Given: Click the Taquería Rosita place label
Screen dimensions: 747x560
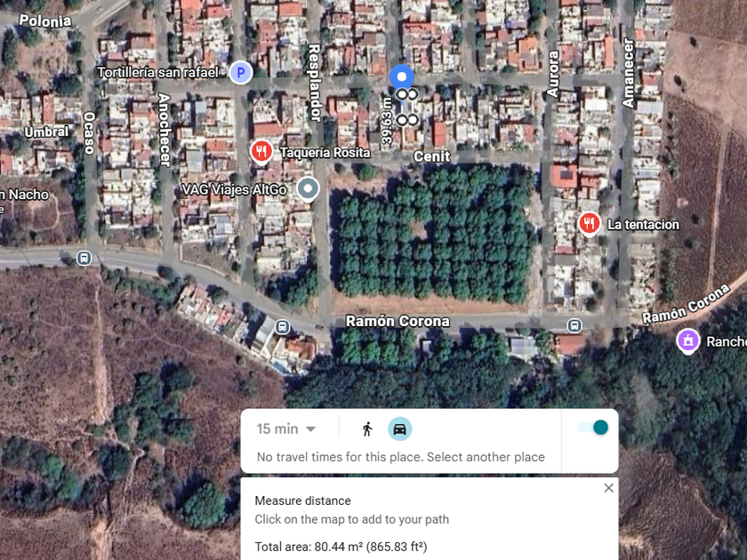Looking at the screenshot, I should [325, 153].
